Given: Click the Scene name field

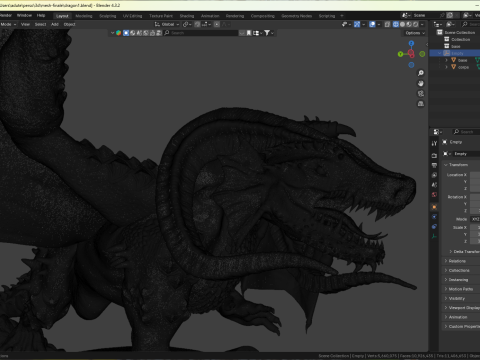Looking at the screenshot, I should (425, 15).
